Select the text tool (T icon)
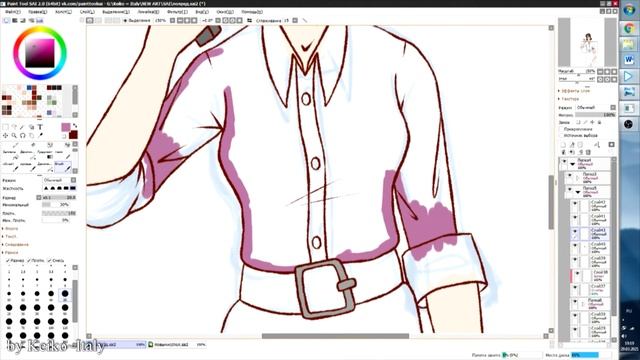 click(x=40, y=127)
